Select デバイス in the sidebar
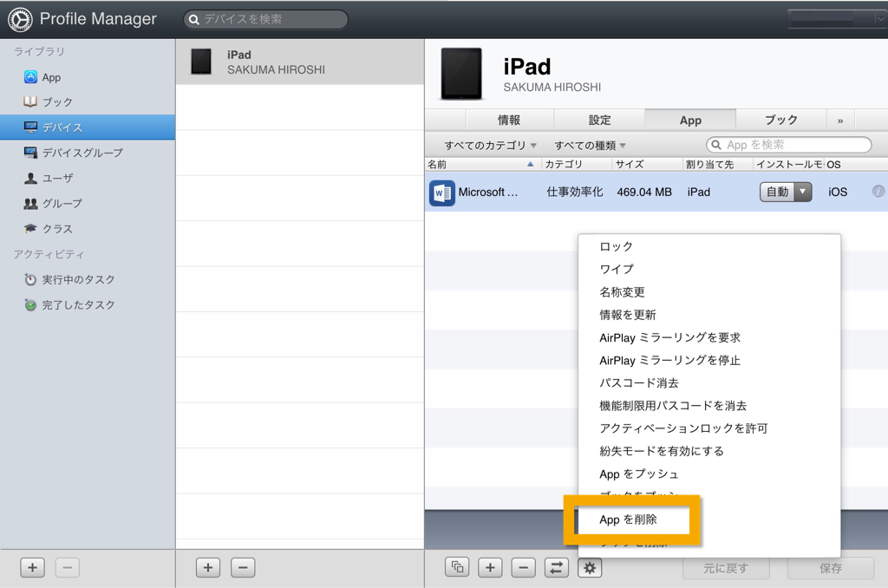Screen dimensions: 888x588 (88, 127)
